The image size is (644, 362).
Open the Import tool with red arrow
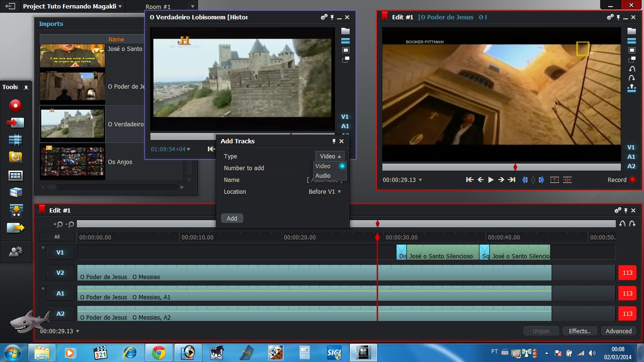tap(16, 123)
